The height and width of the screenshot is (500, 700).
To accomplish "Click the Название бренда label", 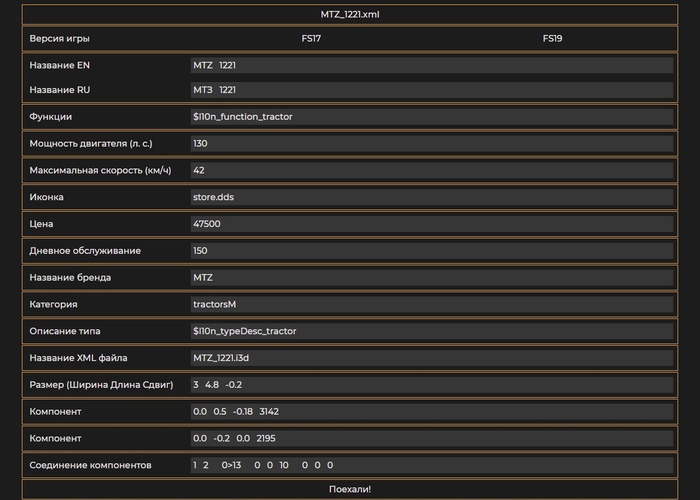I will click(x=70, y=277).
